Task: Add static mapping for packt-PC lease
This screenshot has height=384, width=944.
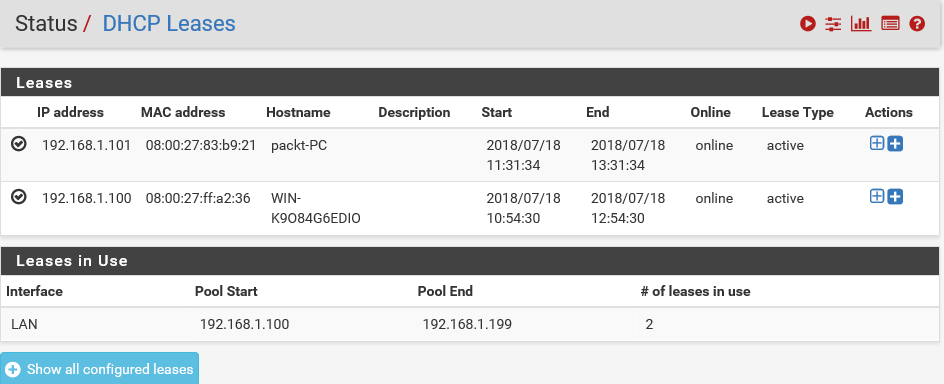Action: 877,143
